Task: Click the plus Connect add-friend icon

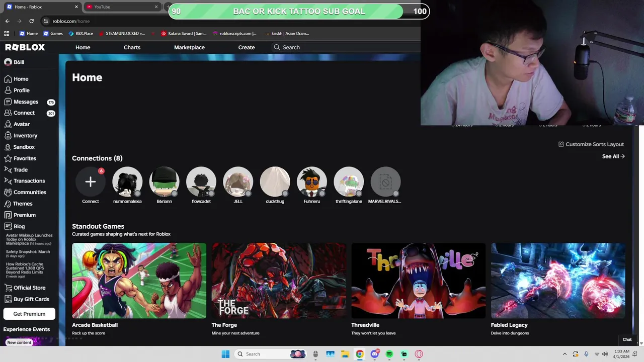Action: coord(91,182)
